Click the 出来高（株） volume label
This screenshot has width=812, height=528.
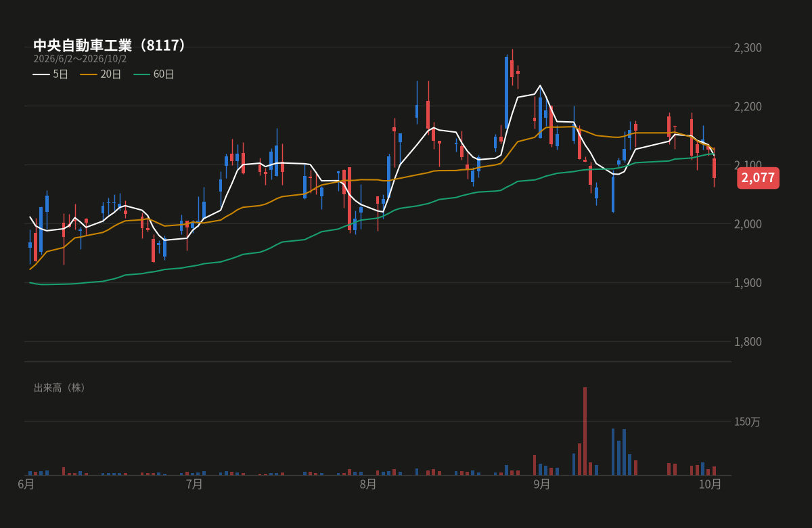[x=62, y=388]
